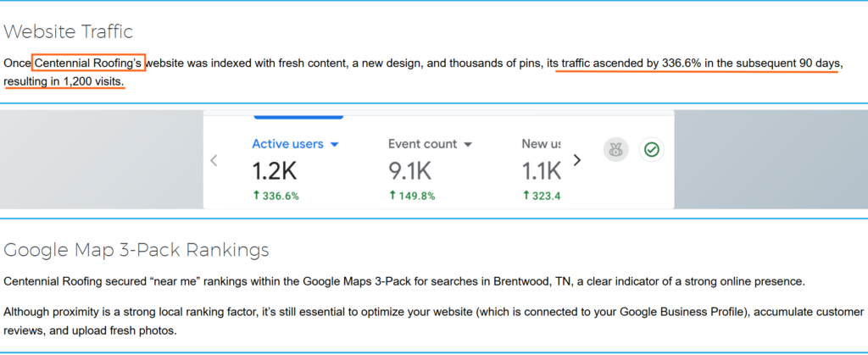Click the green 336.6% increase indicator
Screen dimensions: 868x355
point(275,197)
